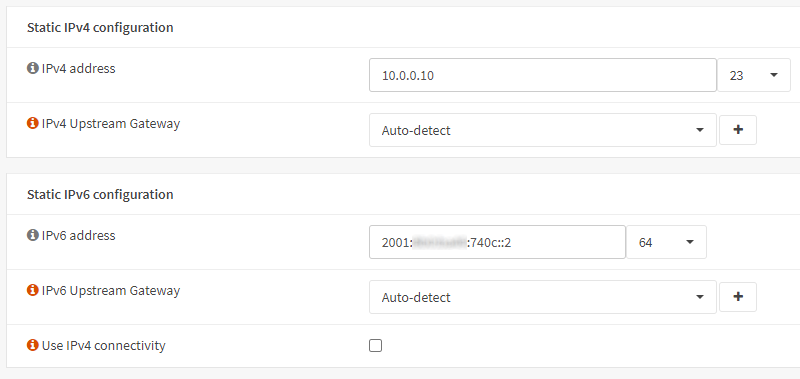Enable the Use IPv4 connectivity checkbox

point(376,346)
